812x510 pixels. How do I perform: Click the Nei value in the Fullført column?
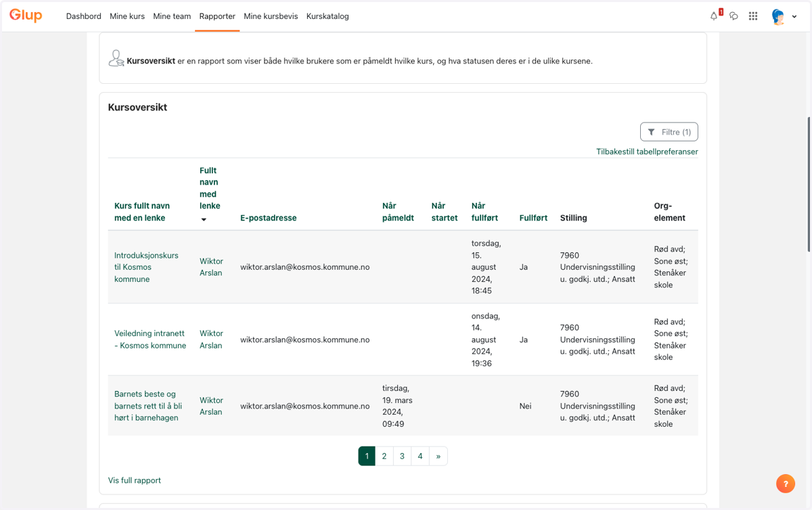[x=526, y=406]
